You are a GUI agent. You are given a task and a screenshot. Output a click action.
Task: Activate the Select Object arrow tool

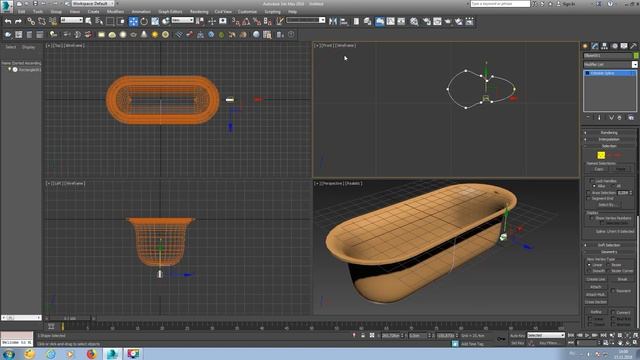point(89,21)
